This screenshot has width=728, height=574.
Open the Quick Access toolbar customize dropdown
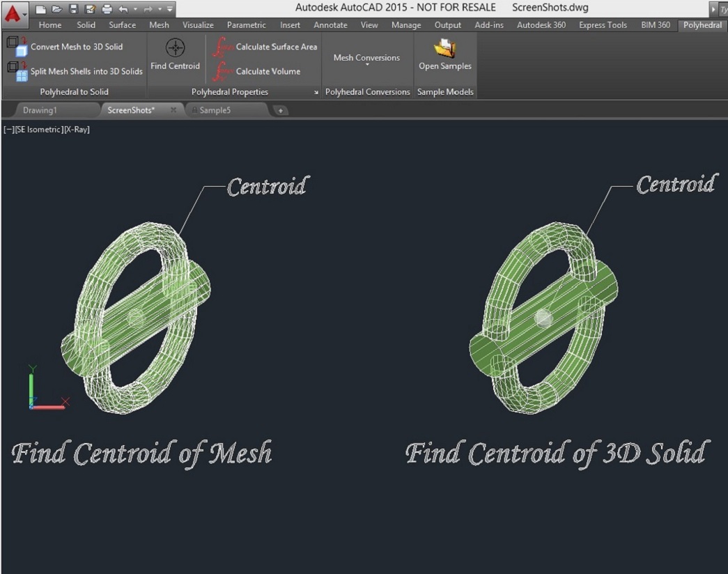pyautogui.click(x=171, y=9)
